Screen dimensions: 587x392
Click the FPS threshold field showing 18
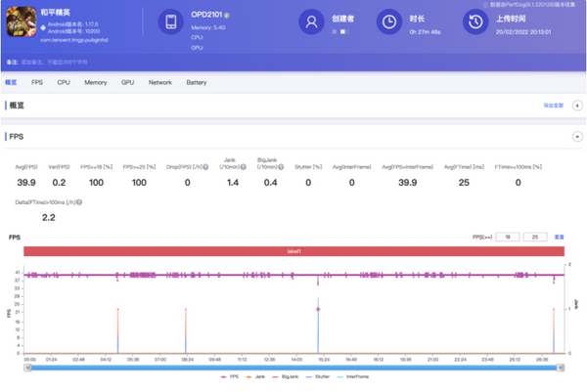506,238
